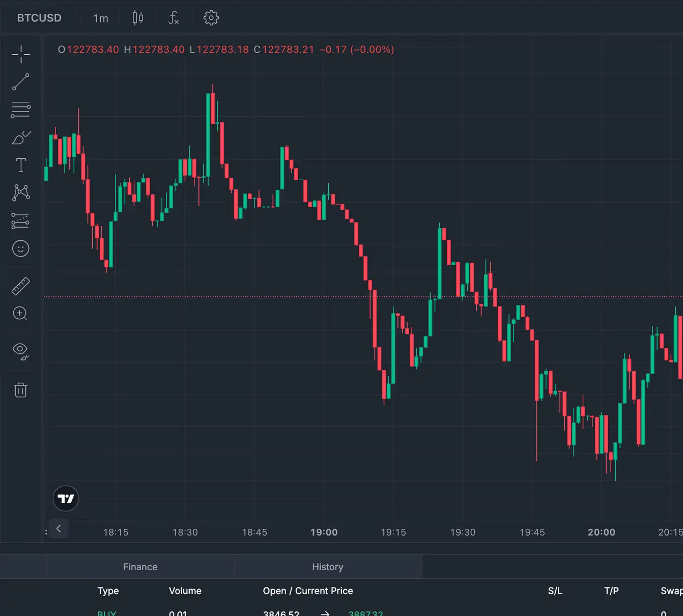Open chart settings gear
This screenshot has width=683, height=616.
click(x=211, y=18)
